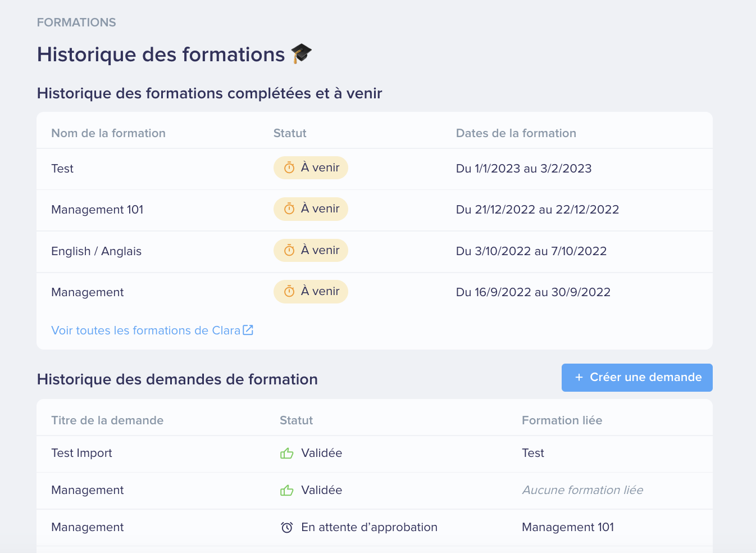Click the thumbs-up icon in Test Import row
The width and height of the screenshot is (756, 553).
287,453
